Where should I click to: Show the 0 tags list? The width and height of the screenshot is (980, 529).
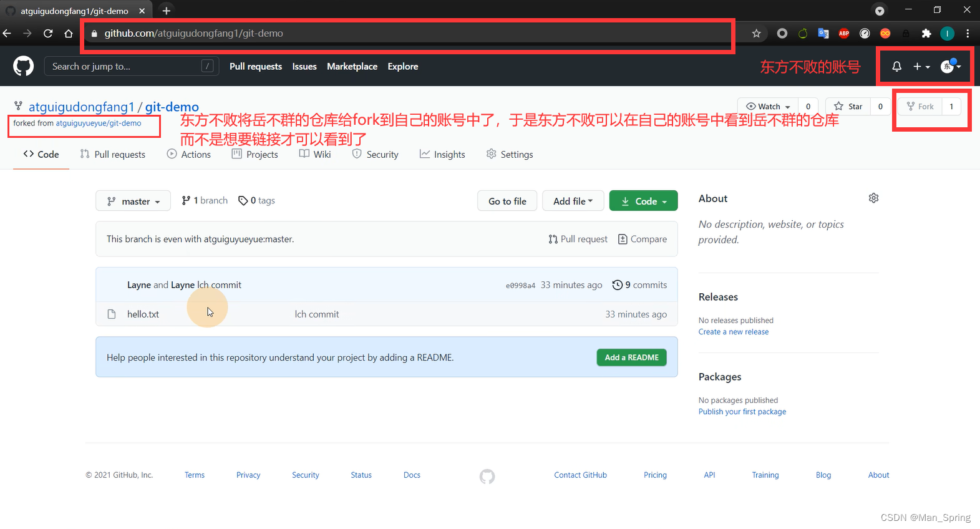point(256,201)
